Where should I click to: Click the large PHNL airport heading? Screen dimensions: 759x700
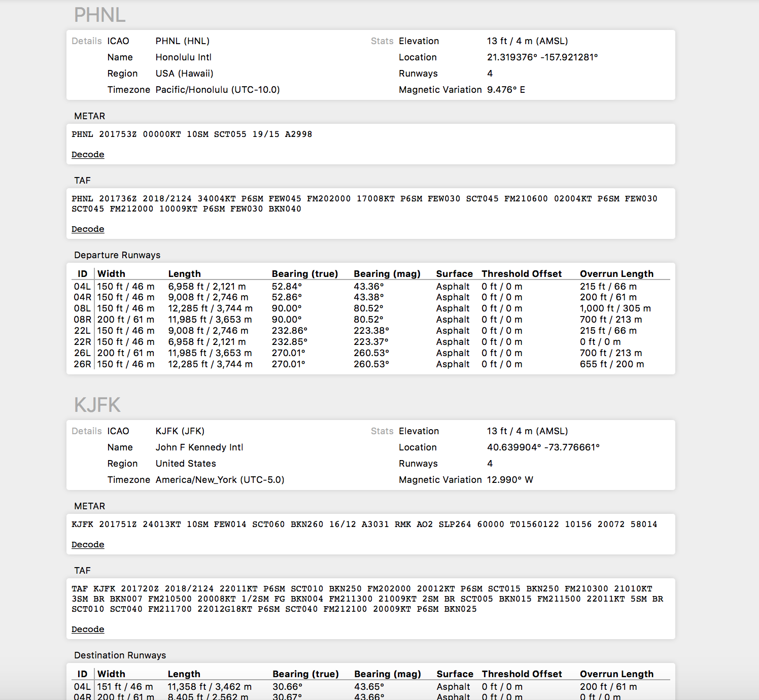[99, 15]
